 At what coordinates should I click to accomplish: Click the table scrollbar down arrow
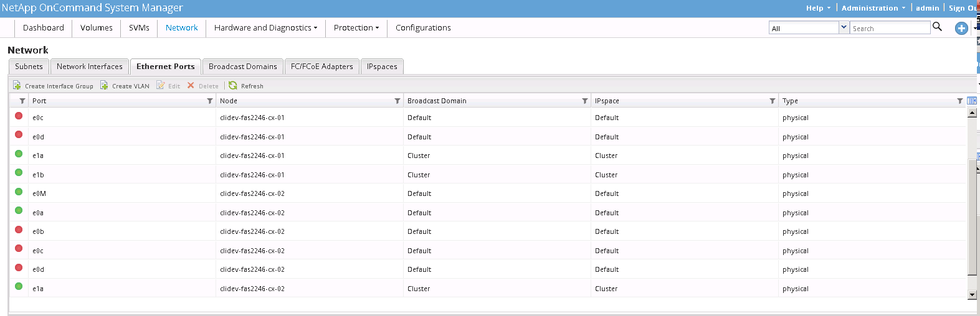pos(972,295)
